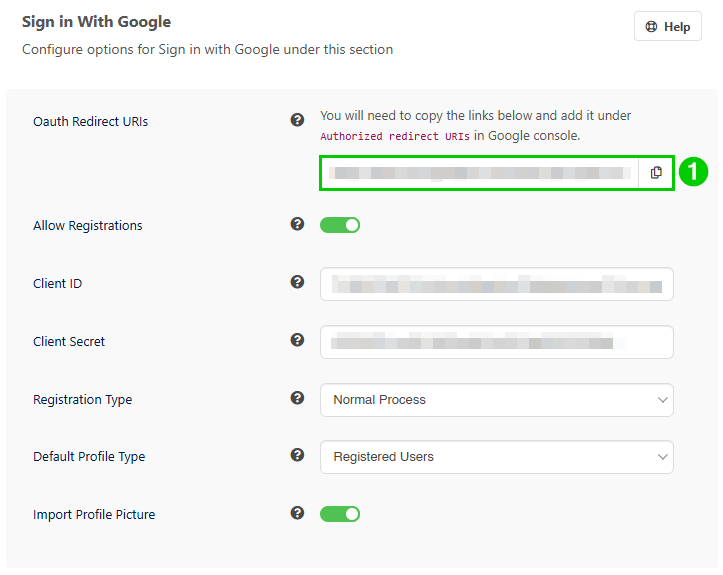Click the 'Allow Registrations' label
The image size is (723, 575).
(88, 225)
